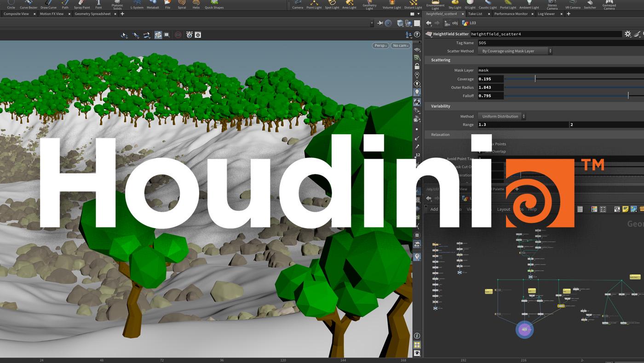644x363 pixels.
Task: Adjust the Outer Radius slider
Action: coord(574,87)
